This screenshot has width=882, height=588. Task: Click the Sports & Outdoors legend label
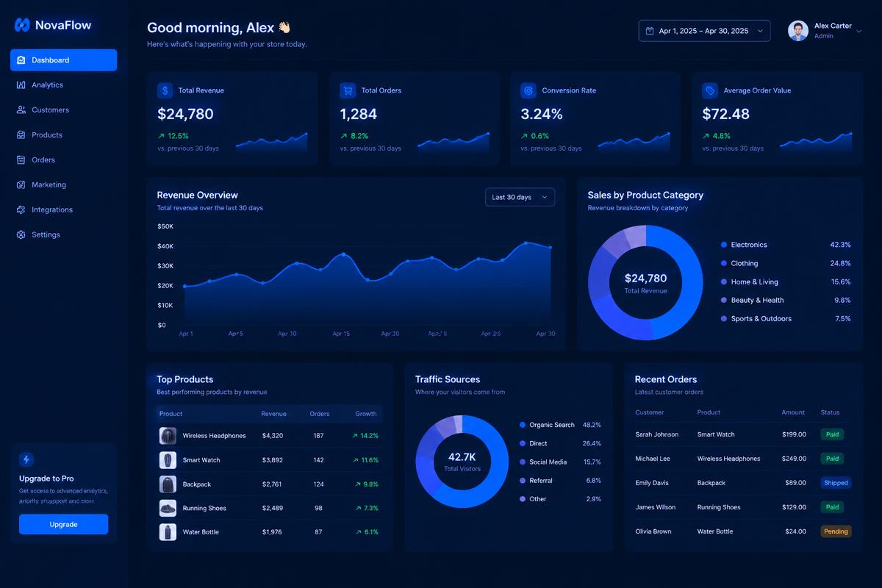coord(761,319)
